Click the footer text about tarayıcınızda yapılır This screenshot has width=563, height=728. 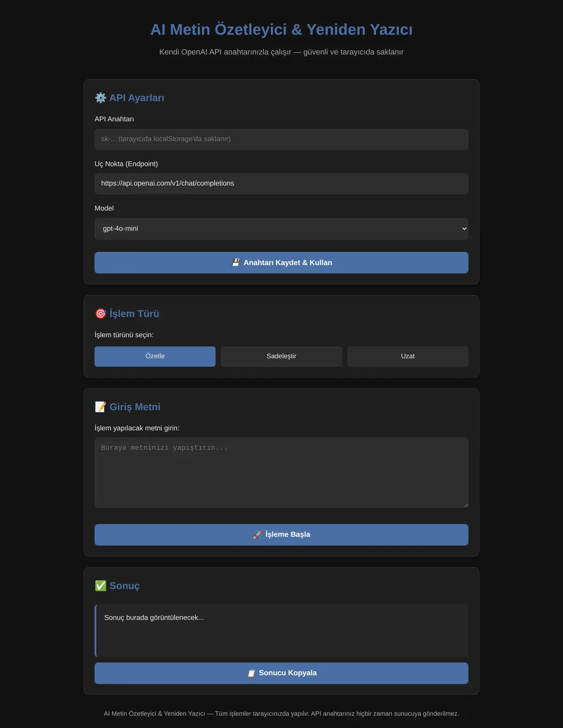(281, 713)
